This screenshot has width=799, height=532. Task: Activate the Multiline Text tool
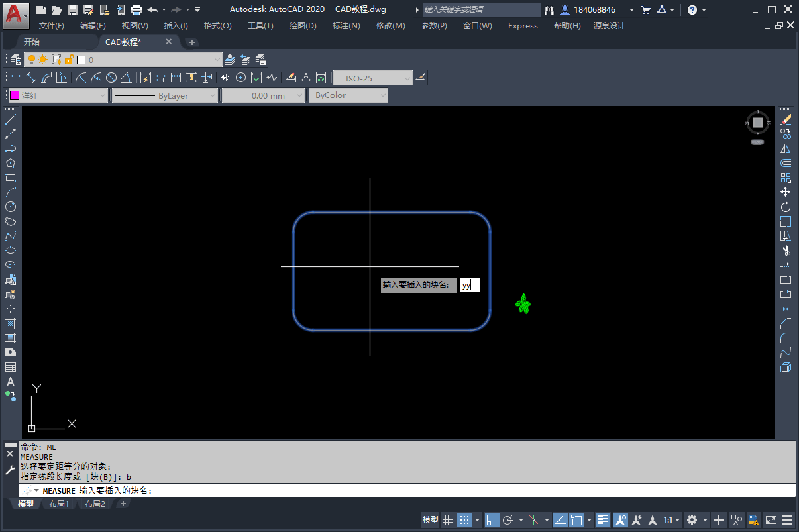11,382
